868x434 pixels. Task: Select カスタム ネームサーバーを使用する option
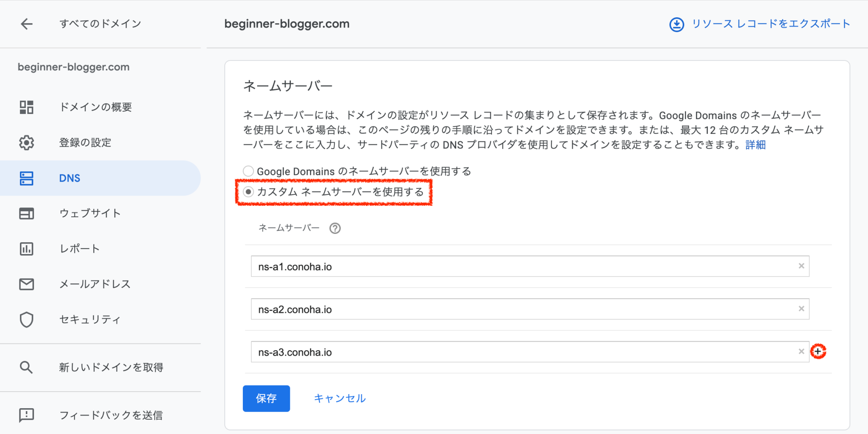tap(248, 192)
